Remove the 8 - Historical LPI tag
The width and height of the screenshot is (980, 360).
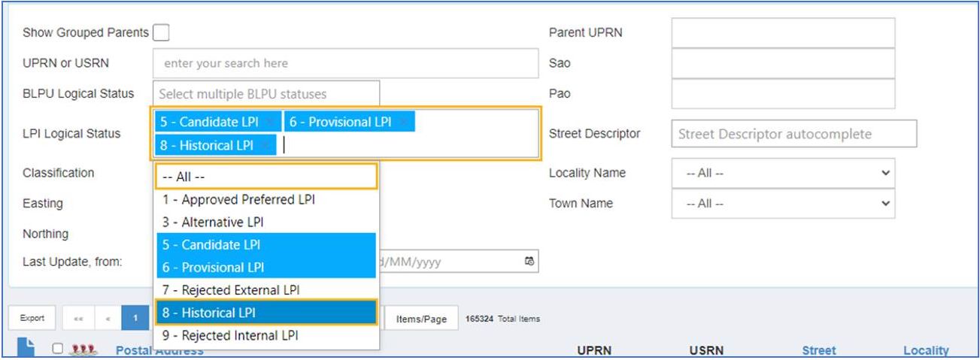265,146
